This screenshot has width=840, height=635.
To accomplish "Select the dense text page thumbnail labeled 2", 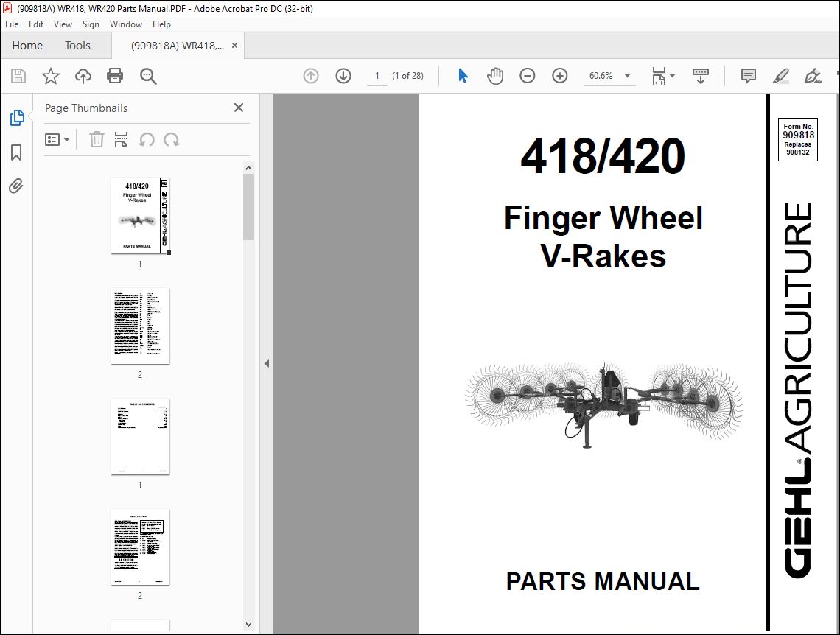I will 140,326.
